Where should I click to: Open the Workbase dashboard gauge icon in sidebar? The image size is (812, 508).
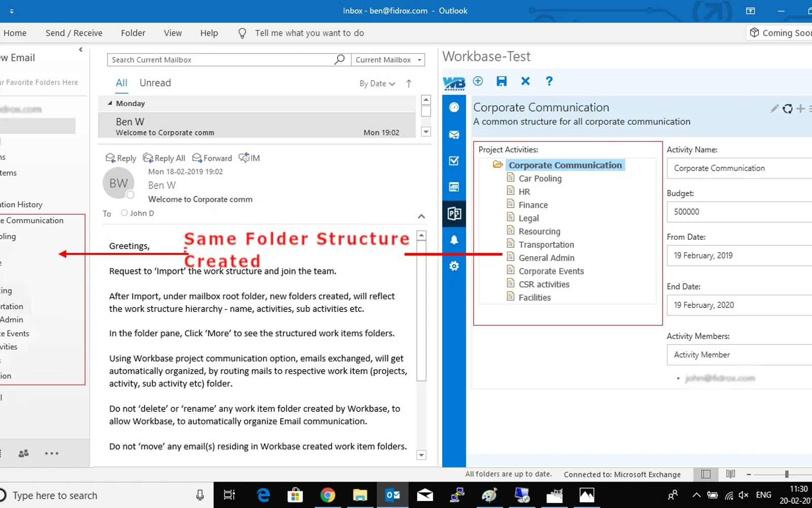coord(454,107)
